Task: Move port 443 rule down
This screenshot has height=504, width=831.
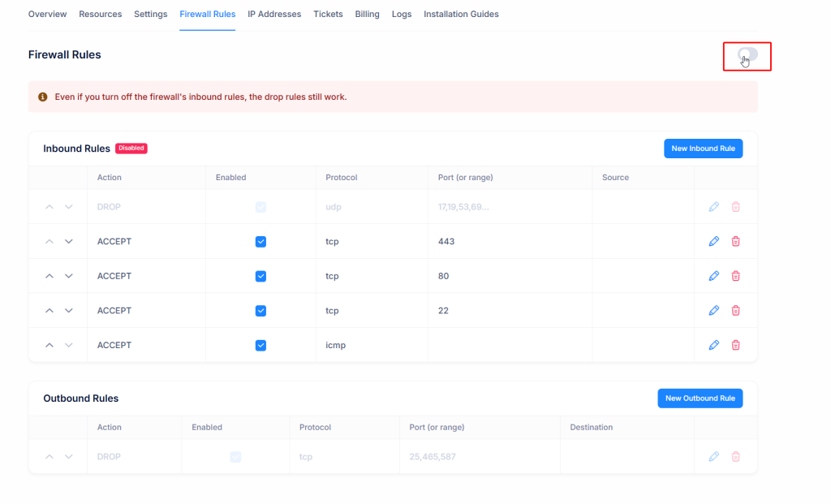Action: (x=69, y=242)
